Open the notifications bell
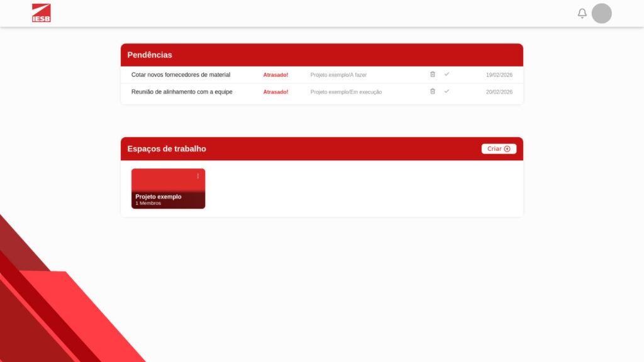Viewport: 644px width, 362px height. pos(582,13)
